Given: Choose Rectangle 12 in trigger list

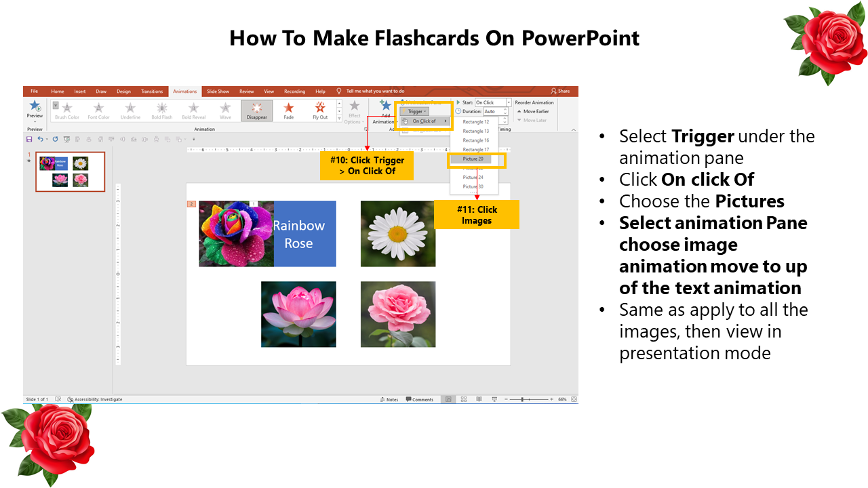Looking at the screenshot, I should point(475,122).
